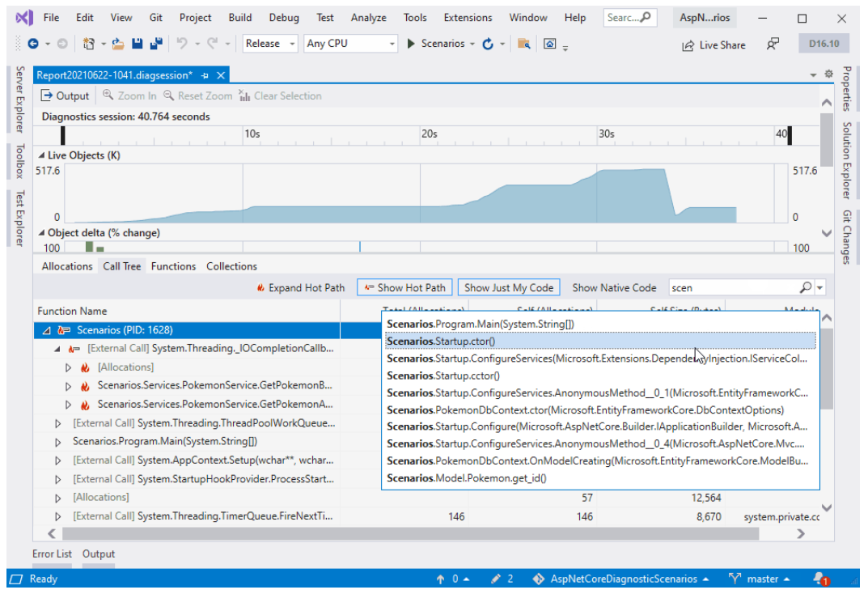
Task: Select suggestion Scenarios.Program.Main(System.String[])
Action: pos(600,325)
